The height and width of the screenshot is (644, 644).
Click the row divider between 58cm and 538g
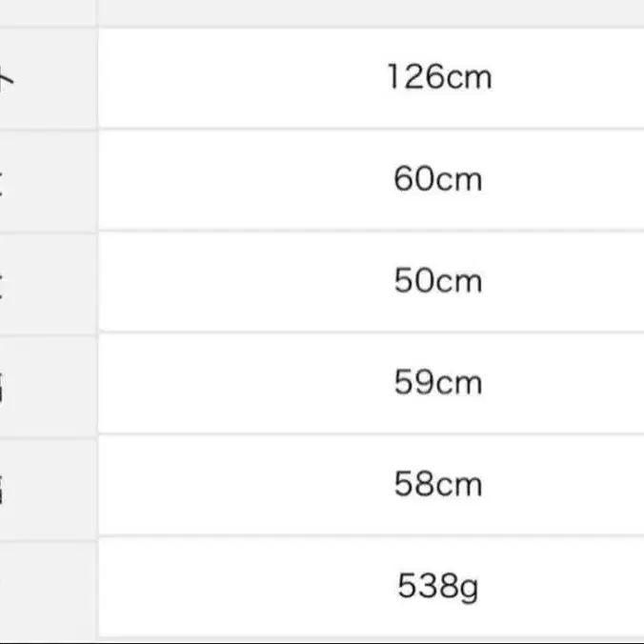coord(372,535)
